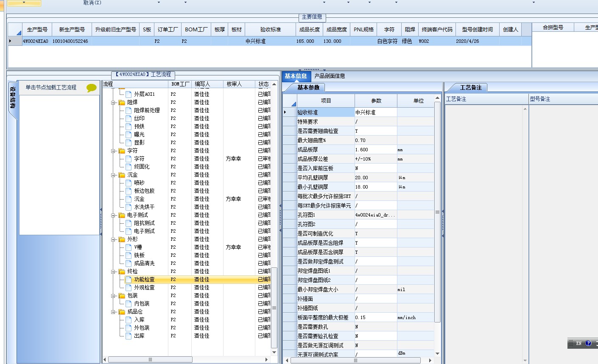The image size is (598, 364).
Task: Click the 成品仓 folder icon
Action: point(122,311)
